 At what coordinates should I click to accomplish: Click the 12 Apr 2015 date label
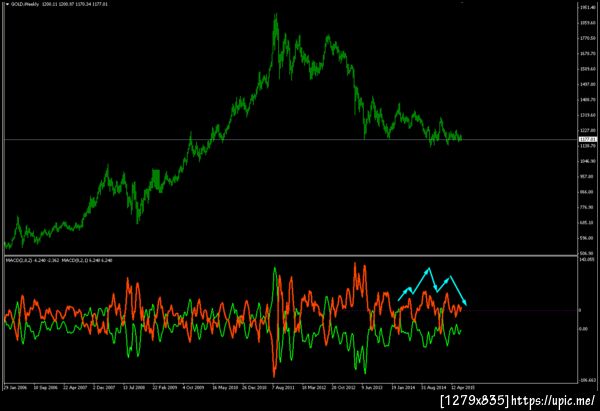[463, 388]
